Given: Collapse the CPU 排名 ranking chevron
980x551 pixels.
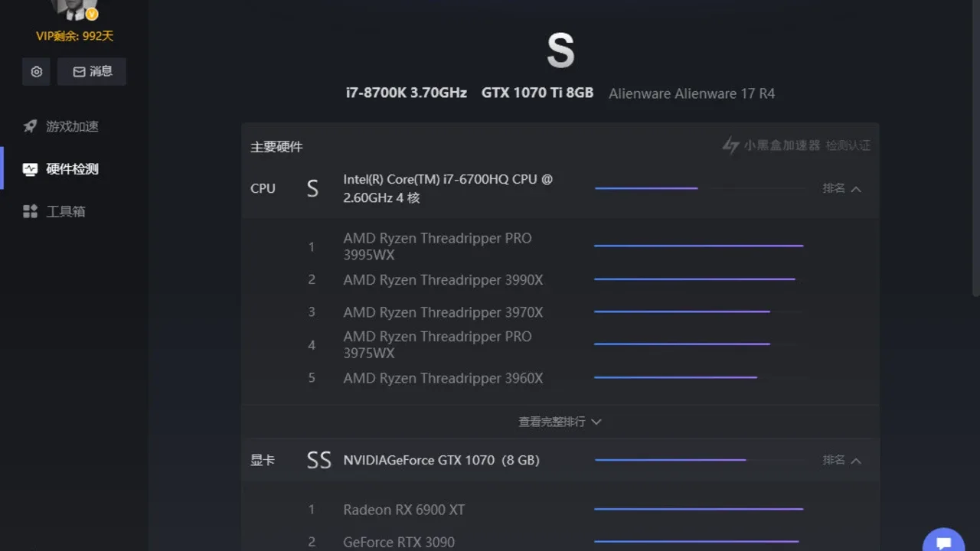Looking at the screenshot, I should [x=856, y=188].
